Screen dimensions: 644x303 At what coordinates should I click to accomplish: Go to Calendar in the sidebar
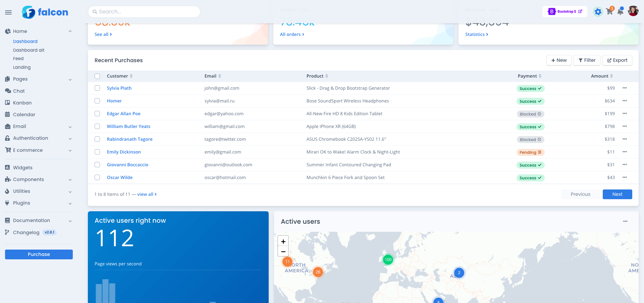(24, 115)
